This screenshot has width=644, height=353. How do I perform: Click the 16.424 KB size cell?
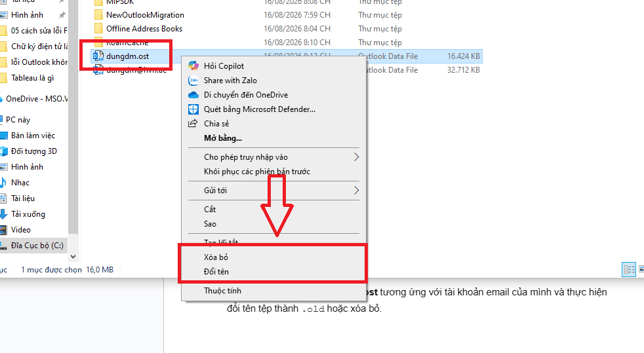(463, 56)
